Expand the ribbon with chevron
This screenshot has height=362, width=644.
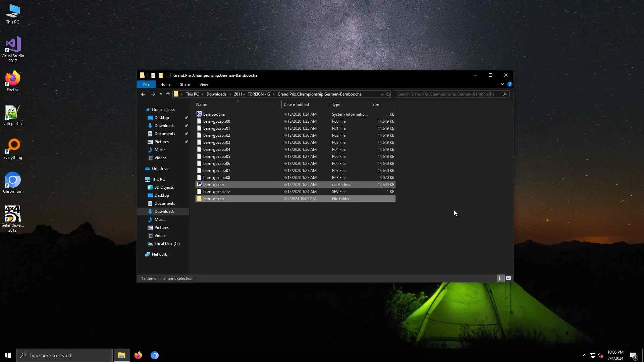pyautogui.click(x=502, y=84)
